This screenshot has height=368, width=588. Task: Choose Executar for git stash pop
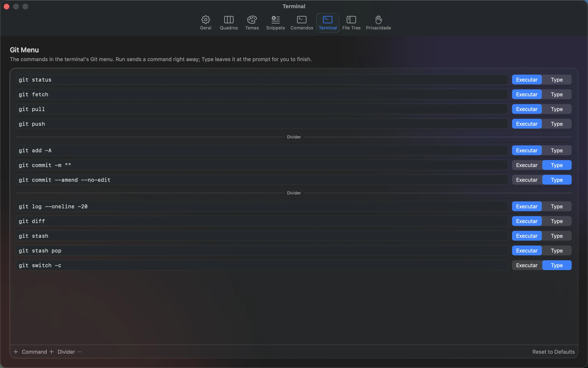tap(527, 250)
